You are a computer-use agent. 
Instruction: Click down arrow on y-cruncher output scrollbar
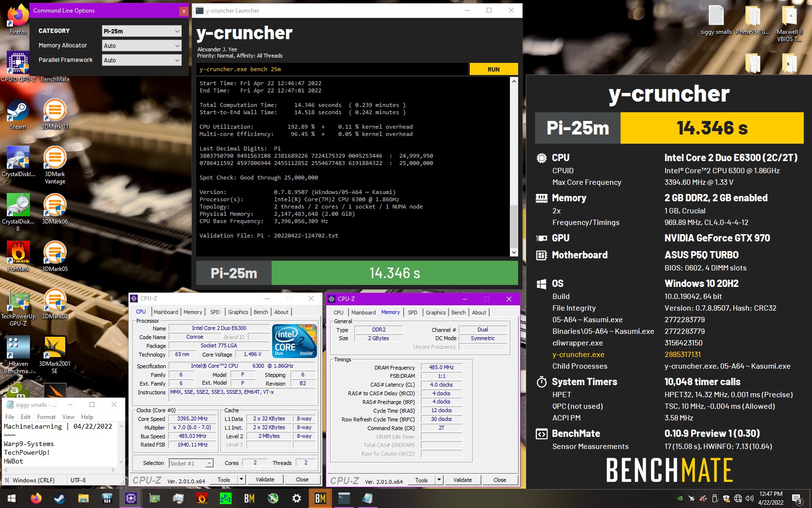point(514,252)
